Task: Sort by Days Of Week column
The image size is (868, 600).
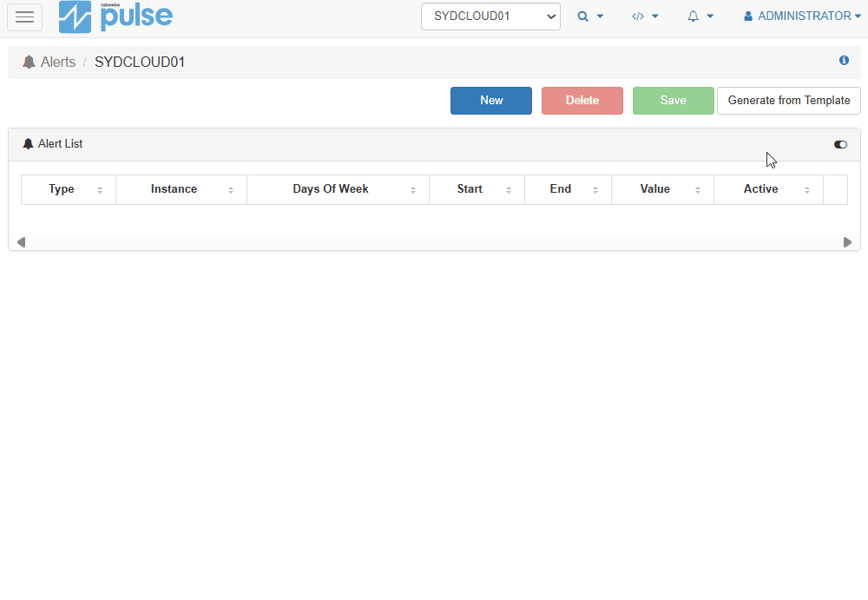Action: (339, 189)
